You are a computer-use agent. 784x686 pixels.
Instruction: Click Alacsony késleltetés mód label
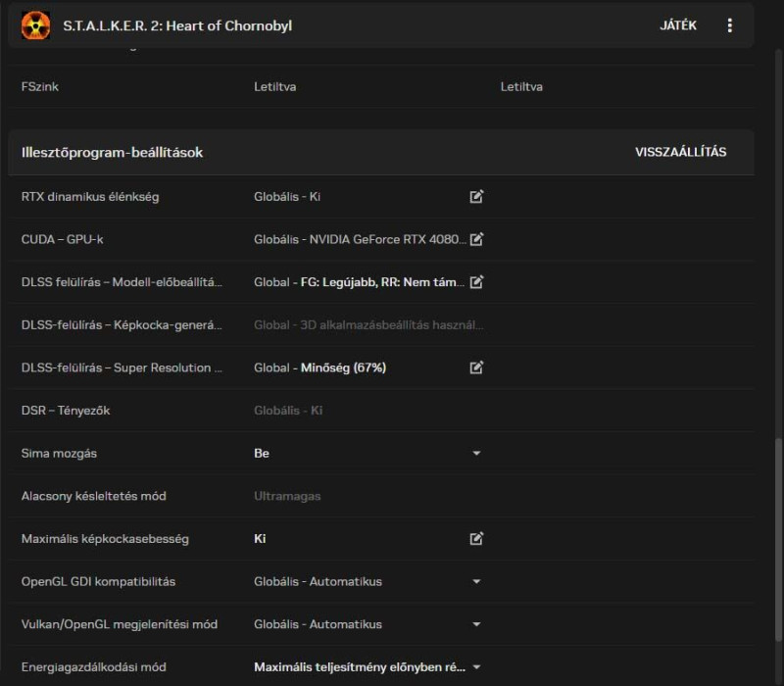click(x=93, y=496)
